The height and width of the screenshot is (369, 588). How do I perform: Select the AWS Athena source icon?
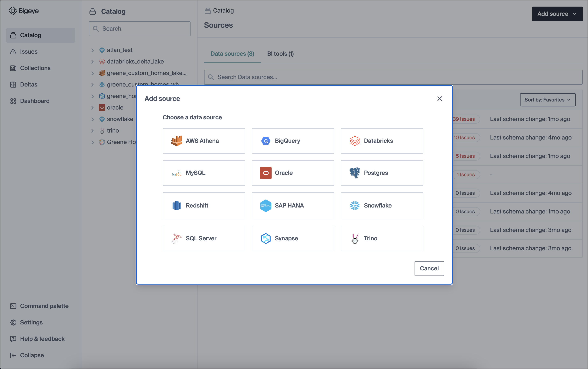(x=177, y=141)
